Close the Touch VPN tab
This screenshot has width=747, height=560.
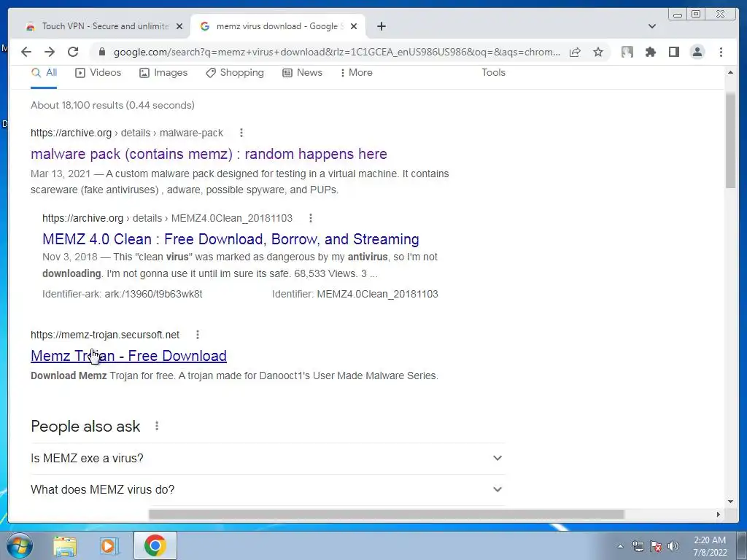point(179,26)
